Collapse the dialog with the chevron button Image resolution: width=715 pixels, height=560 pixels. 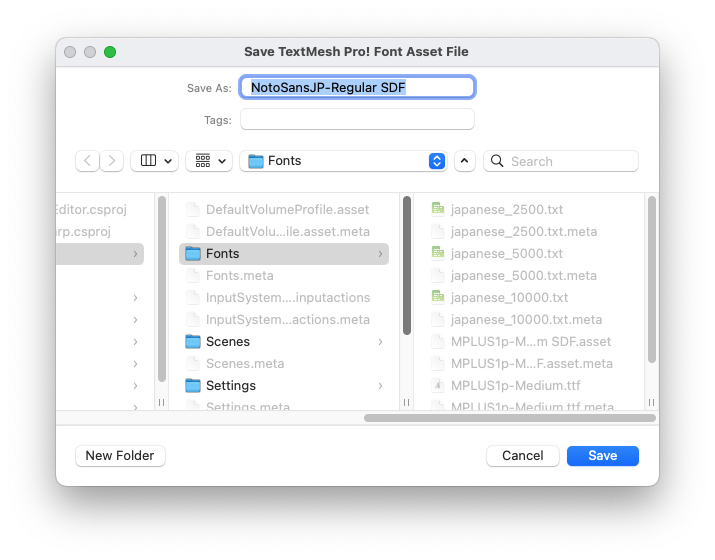pyautogui.click(x=465, y=161)
